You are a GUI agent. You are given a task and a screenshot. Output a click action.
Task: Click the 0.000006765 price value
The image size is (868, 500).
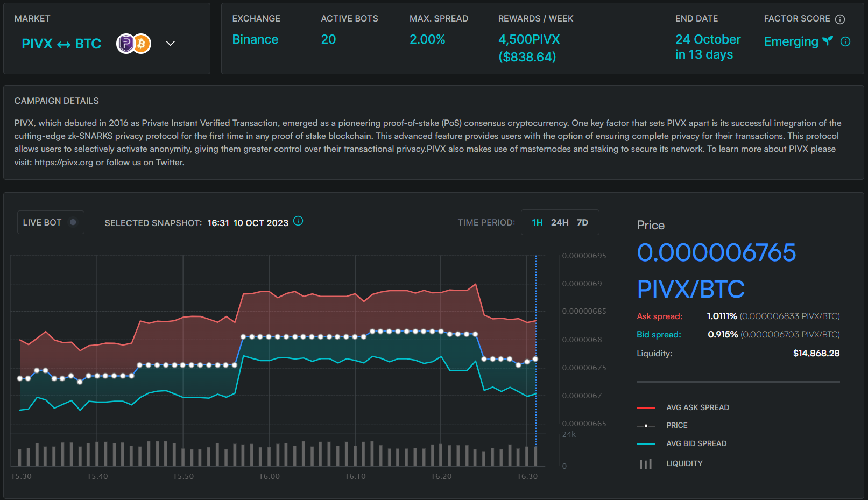click(x=716, y=252)
